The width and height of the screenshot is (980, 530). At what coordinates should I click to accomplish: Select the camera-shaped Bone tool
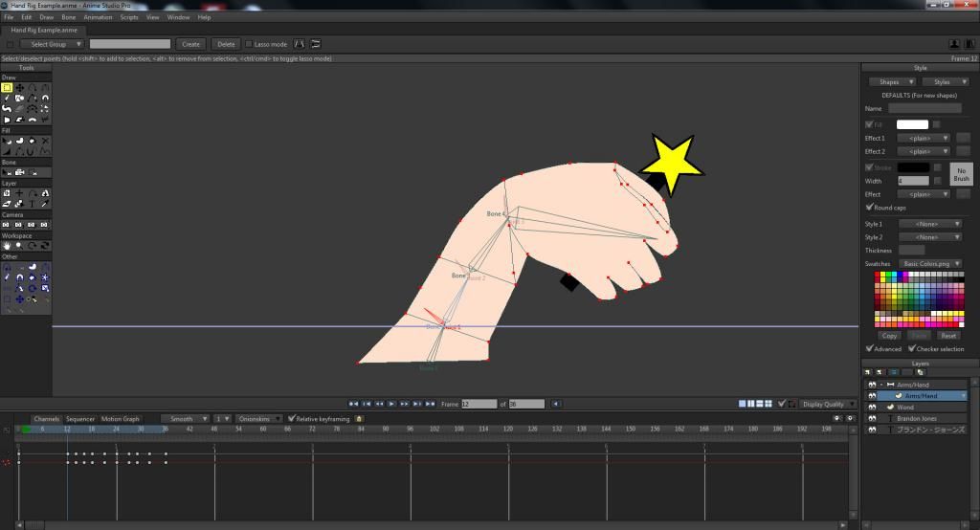click(x=19, y=172)
